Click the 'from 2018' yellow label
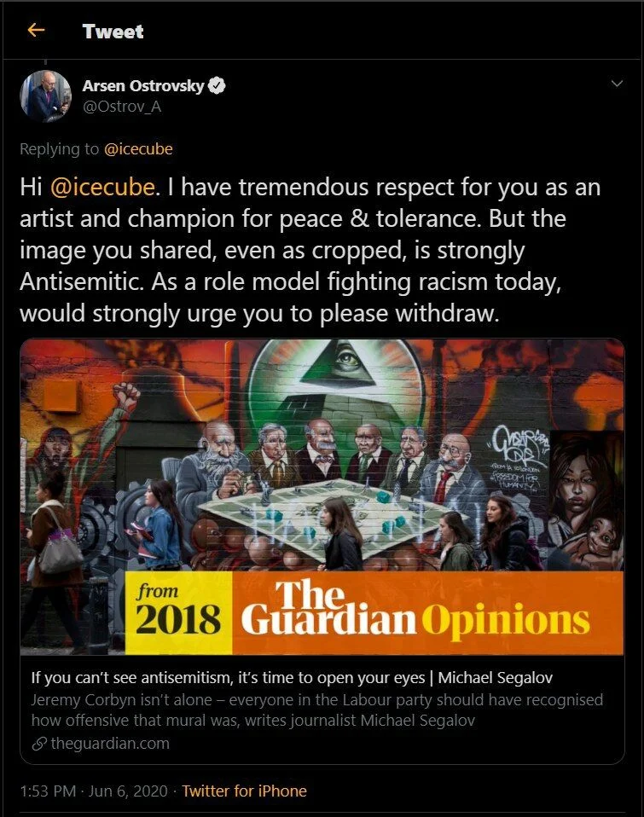This screenshot has width=644, height=817. click(179, 612)
